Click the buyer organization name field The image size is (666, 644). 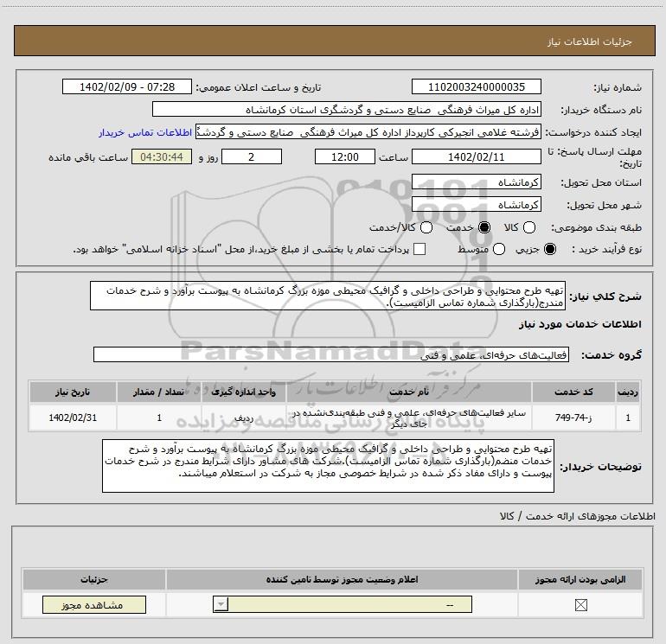(347, 110)
